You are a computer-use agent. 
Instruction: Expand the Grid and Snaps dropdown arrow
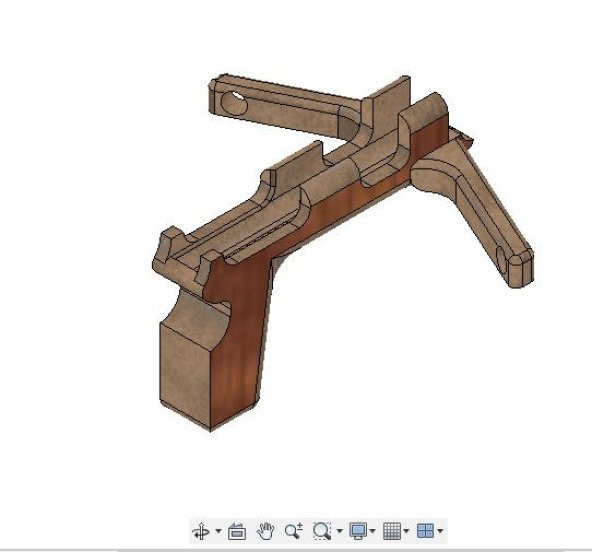[406, 531]
